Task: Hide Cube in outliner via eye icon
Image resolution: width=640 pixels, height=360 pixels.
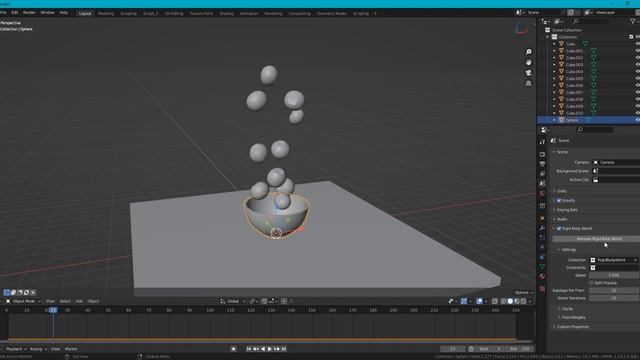Action: pos(637,44)
